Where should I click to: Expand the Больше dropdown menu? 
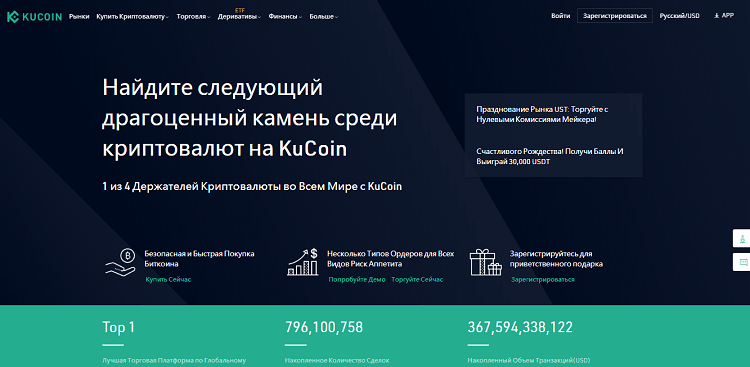[323, 16]
